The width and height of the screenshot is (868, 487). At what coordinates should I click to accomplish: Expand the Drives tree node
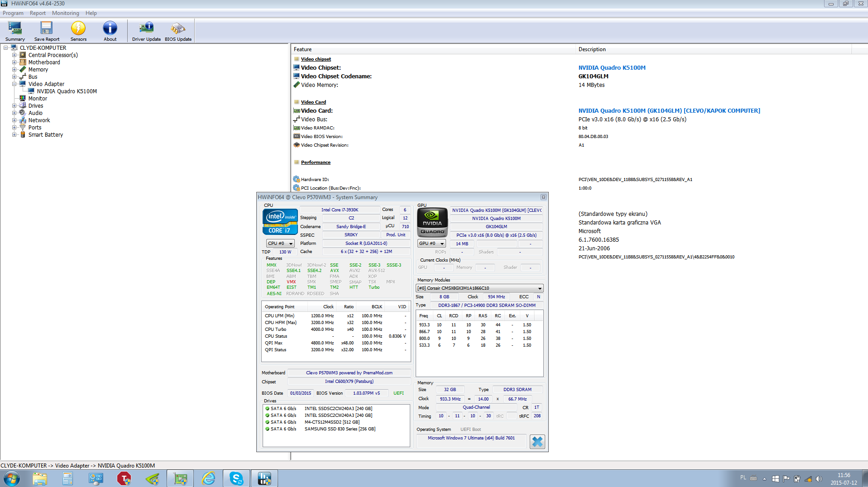(x=14, y=105)
